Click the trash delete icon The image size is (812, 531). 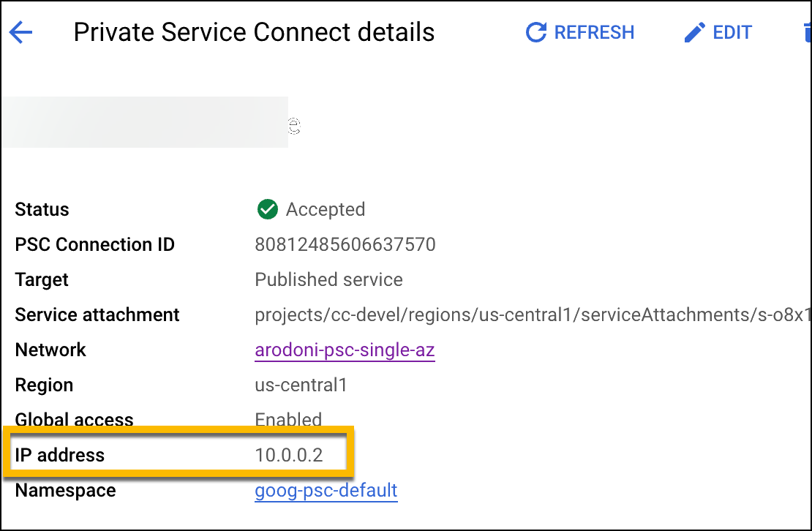click(806, 32)
